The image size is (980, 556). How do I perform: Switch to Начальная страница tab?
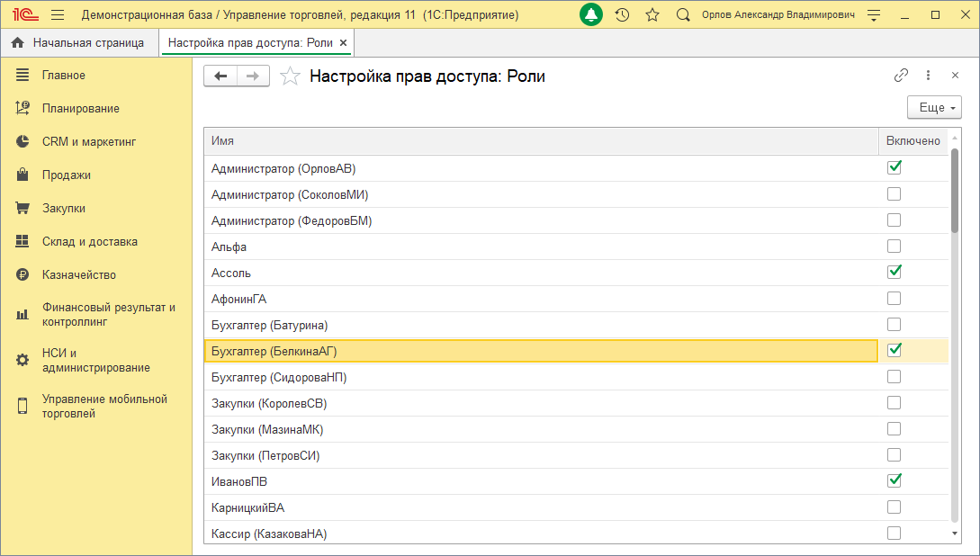tap(79, 42)
